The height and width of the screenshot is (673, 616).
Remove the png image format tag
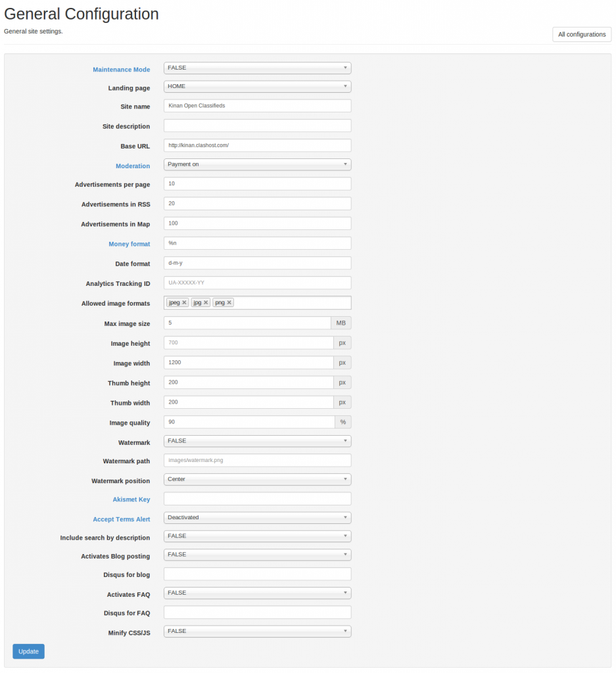229,302
